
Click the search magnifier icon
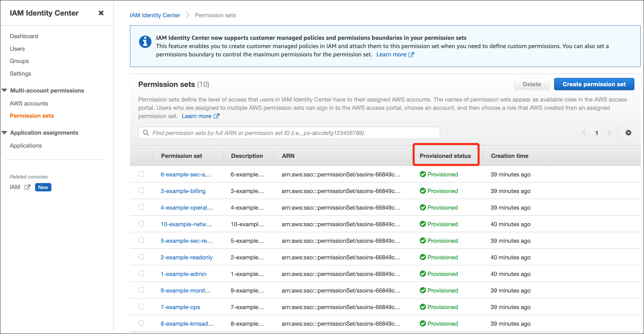[x=146, y=133]
